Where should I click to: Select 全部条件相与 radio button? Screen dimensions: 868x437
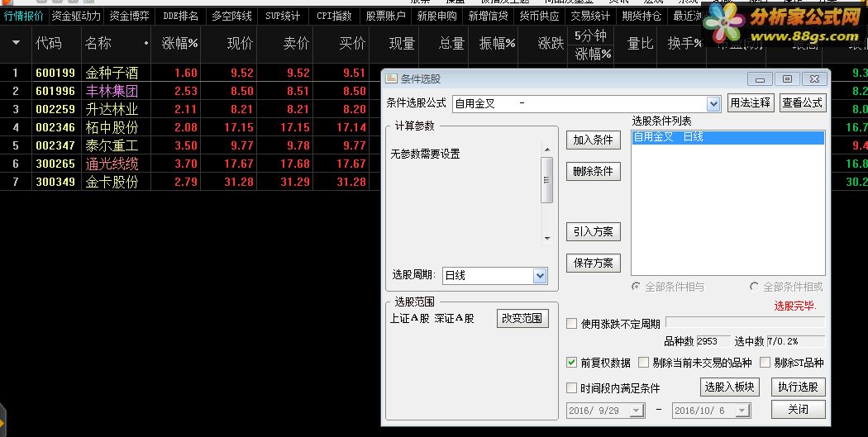click(x=636, y=287)
